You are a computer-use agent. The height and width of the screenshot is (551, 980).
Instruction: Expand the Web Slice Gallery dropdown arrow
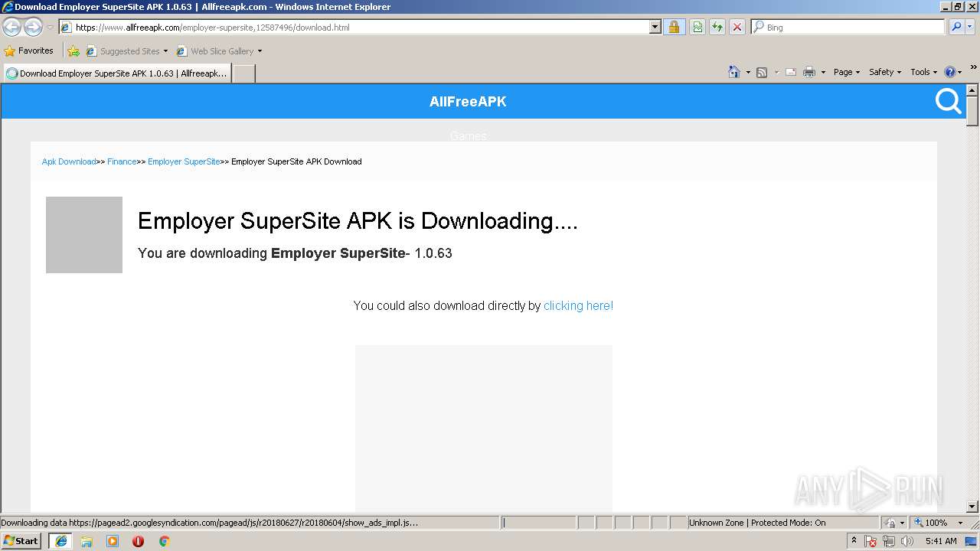260,51
